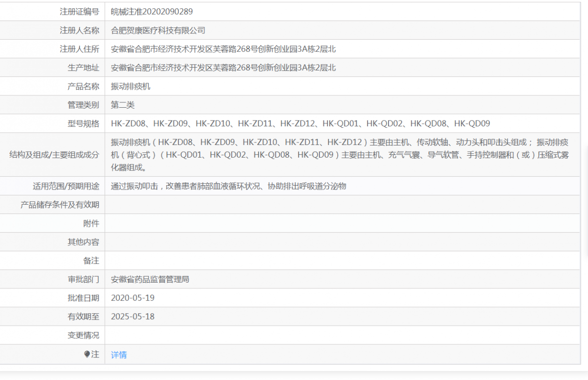
Task: Click the 注册人住所 address value
Action: pyautogui.click(x=223, y=49)
